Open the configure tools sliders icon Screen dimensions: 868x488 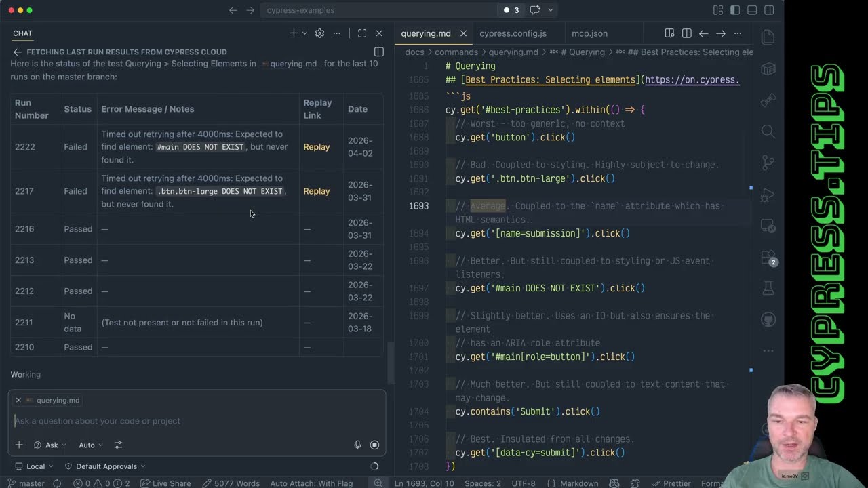click(x=118, y=445)
